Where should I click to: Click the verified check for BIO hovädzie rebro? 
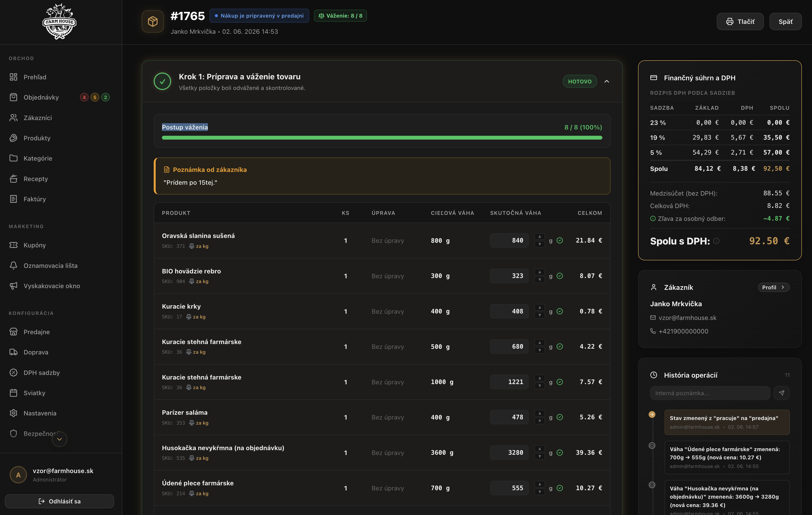[x=560, y=276]
